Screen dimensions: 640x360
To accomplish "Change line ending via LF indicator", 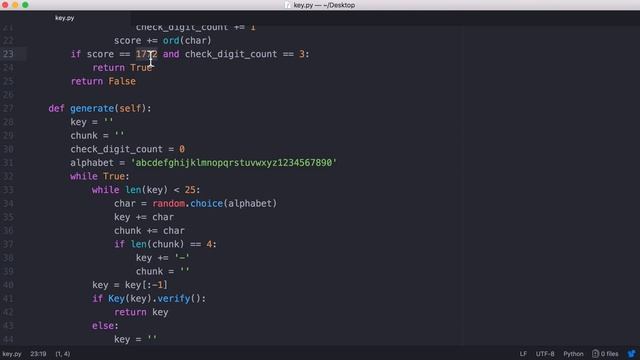I will [523, 354].
